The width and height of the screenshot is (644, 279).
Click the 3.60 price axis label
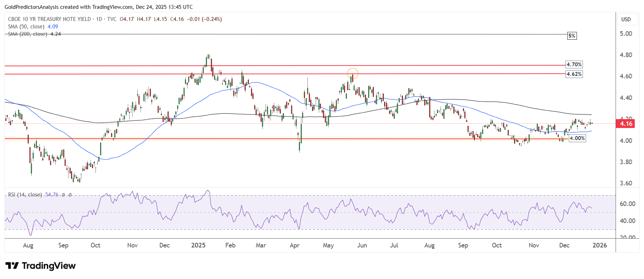click(x=626, y=183)
